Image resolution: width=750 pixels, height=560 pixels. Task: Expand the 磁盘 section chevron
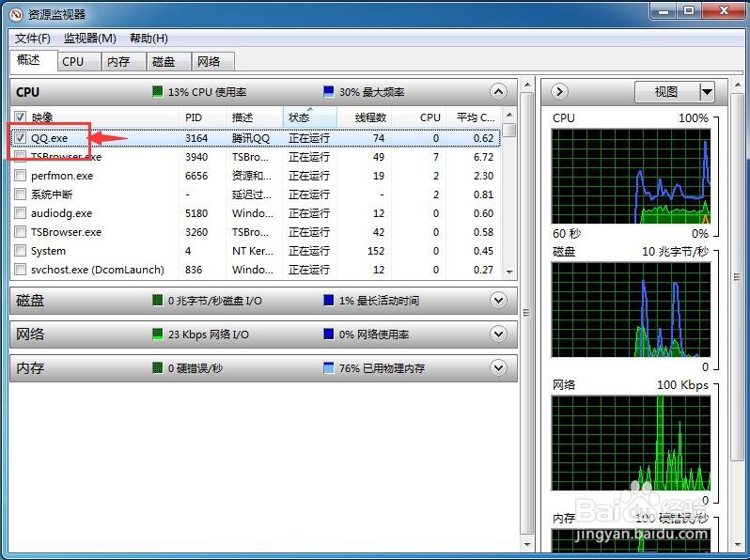point(498,301)
